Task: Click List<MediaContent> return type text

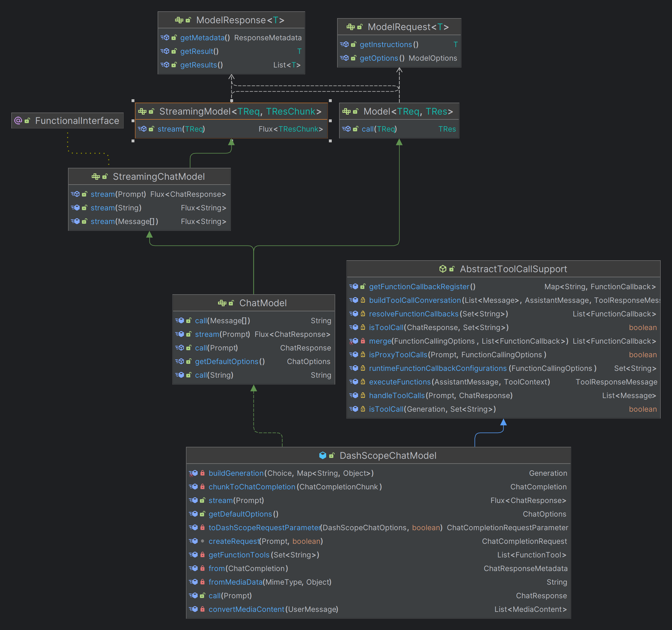Action: pos(530,609)
